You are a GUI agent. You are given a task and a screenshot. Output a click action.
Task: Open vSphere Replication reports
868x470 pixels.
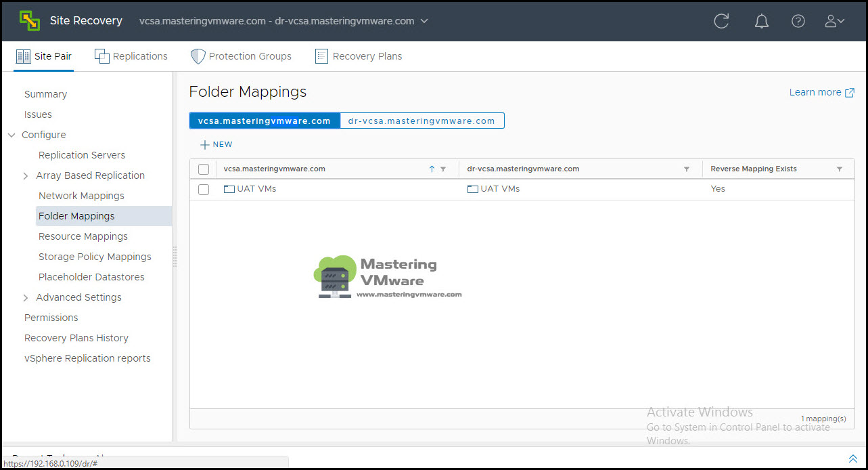(x=87, y=358)
